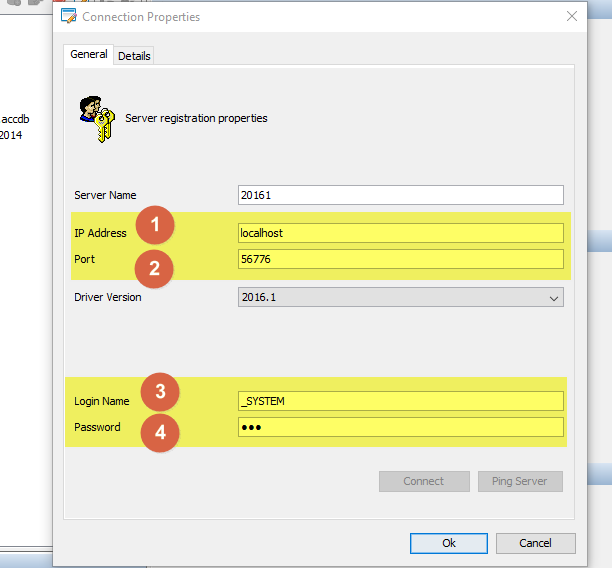
Task: Click the red number 2 marker
Action: coord(155,266)
